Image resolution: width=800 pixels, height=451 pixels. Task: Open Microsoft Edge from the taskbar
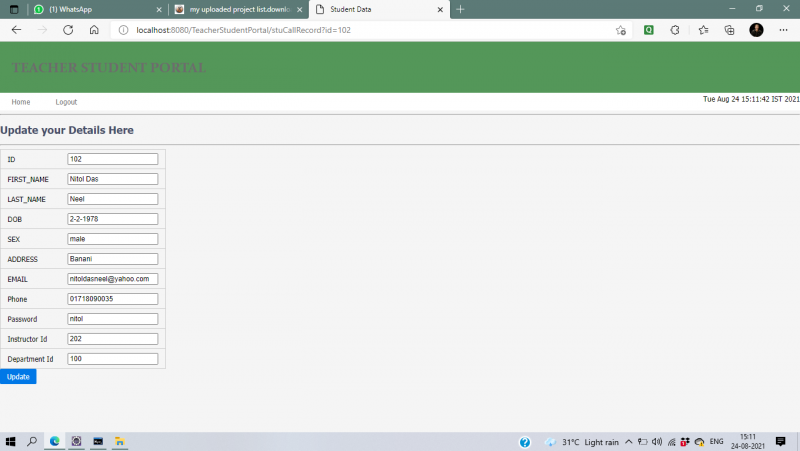(x=54, y=441)
